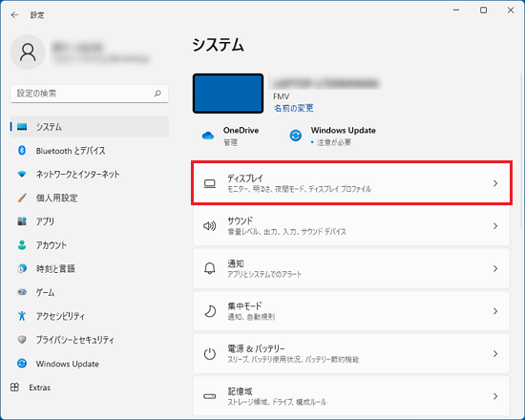Open the ディスプレイ settings row

pyautogui.click(x=351, y=183)
